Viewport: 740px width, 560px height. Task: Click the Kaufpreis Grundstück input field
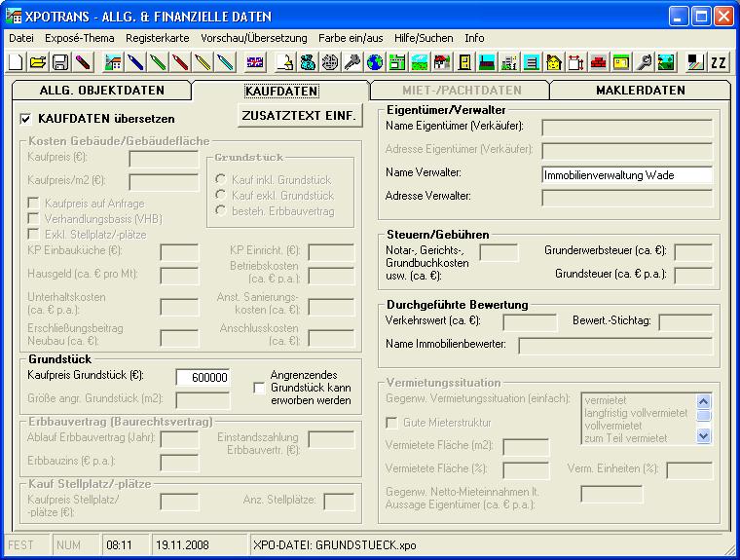203,378
